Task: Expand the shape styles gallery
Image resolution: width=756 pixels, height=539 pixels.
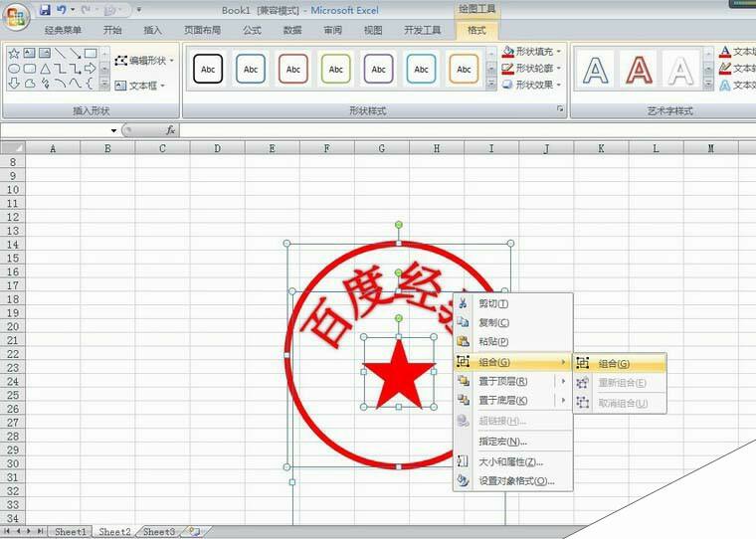Action: pyautogui.click(x=490, y=85)
